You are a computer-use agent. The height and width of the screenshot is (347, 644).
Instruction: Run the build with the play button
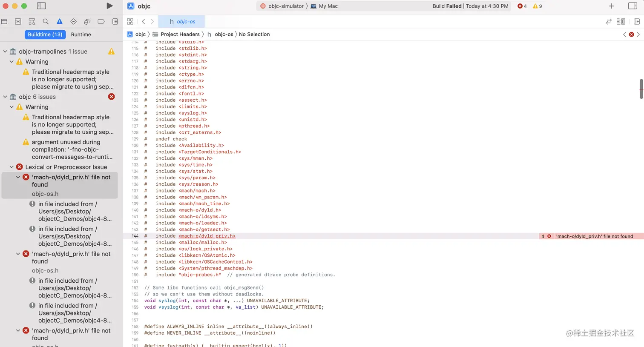tap(109, 6)
